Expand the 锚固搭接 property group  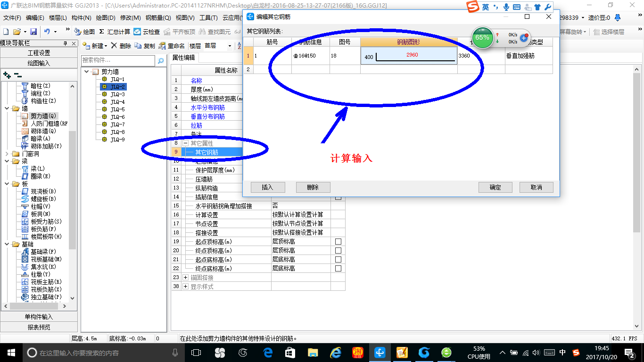point(186,278)
